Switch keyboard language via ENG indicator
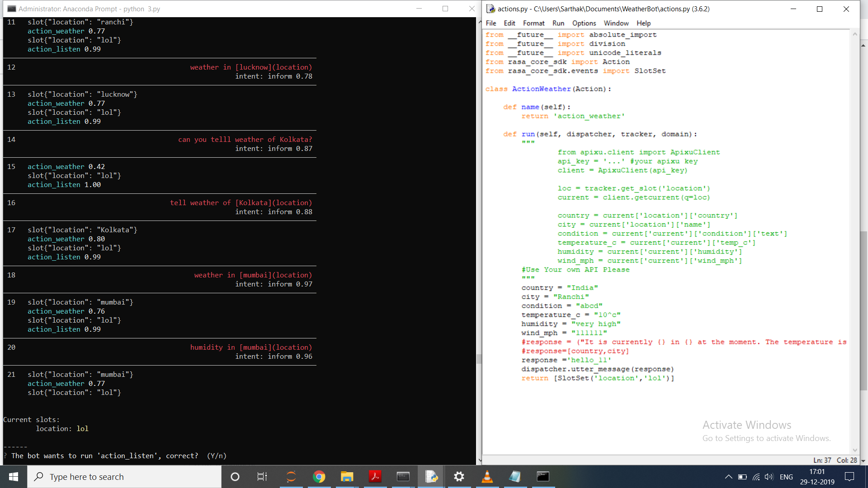Viewport: 868px width, 488px height. coord(787,477)
